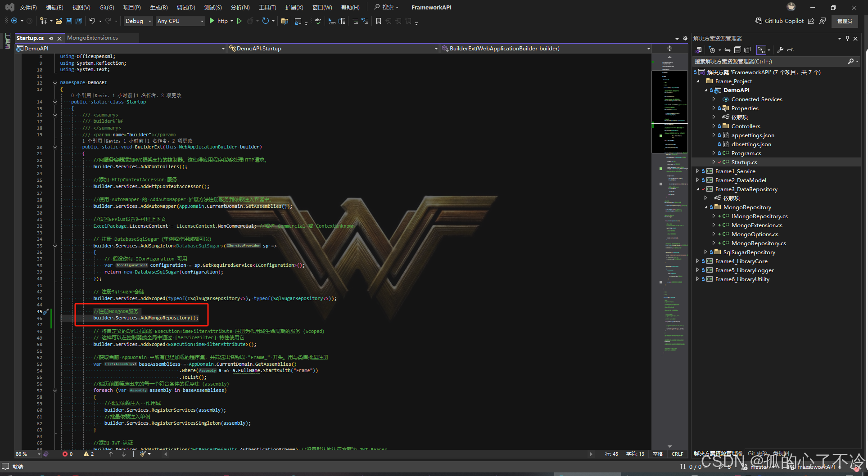Viewport: 868px width, 476px height.
Task: Click the Save All double-disk icon
Action: coord(79,21)
